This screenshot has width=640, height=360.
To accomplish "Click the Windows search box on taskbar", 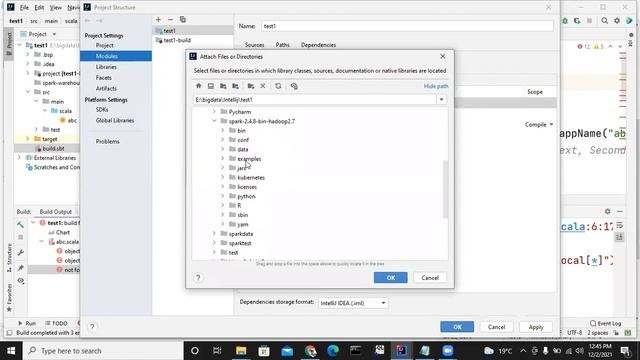I will [x=103, y=351].
